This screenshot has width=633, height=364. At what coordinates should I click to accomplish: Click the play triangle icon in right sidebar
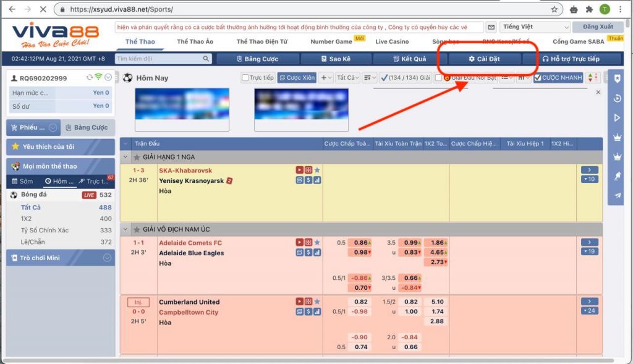click(617, 118)
